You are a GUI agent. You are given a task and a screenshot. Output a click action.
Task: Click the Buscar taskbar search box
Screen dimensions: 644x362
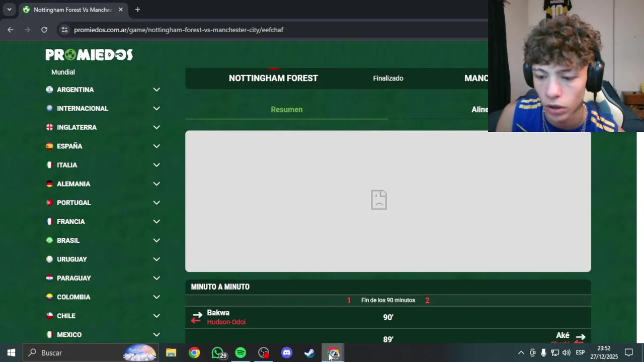pyautogui.click(x=91, y=353)
